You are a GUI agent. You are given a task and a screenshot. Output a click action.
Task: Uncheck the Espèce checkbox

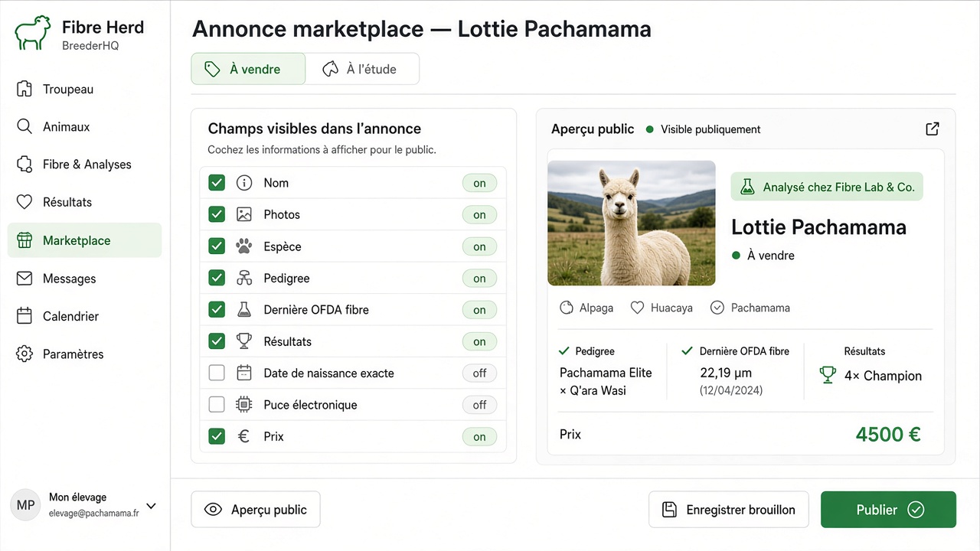click(217, 246)
